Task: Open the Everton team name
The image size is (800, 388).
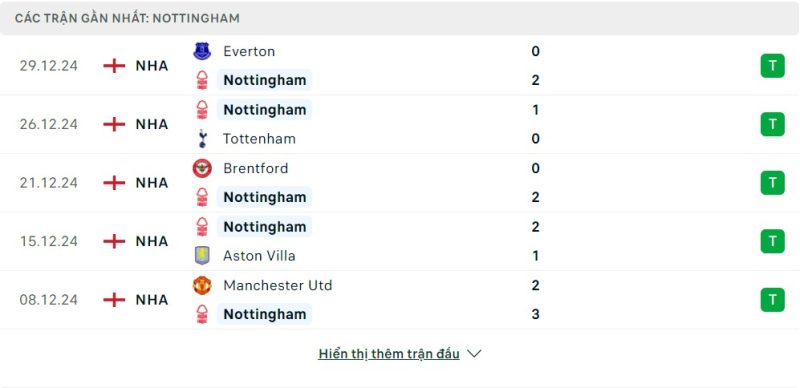Action: click(x=249, y=51)
